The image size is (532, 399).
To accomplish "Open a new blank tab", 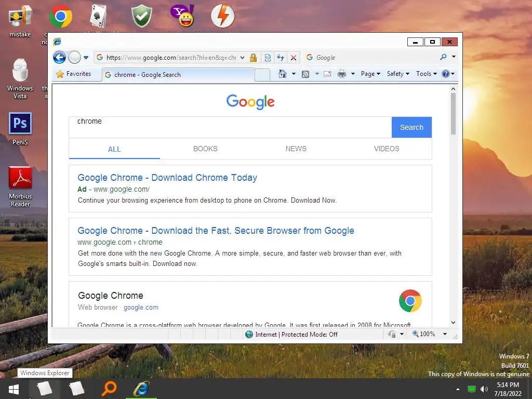I will tap(262, 75).
